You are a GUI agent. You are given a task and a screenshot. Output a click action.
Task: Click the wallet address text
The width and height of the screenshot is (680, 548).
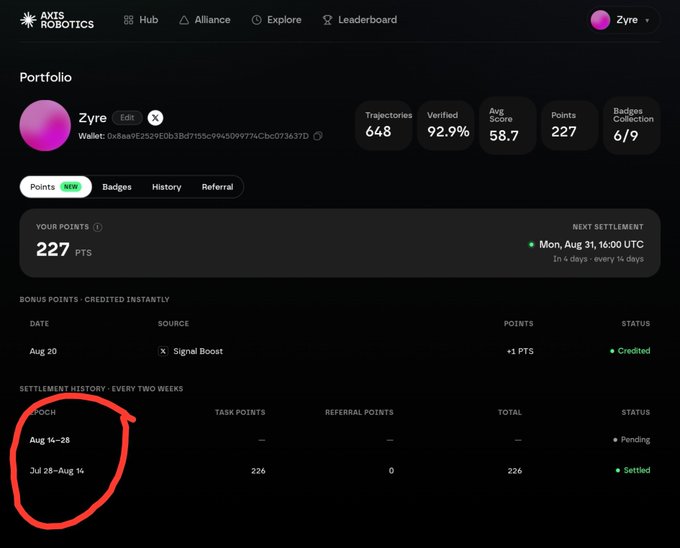[x=208, y=136]
